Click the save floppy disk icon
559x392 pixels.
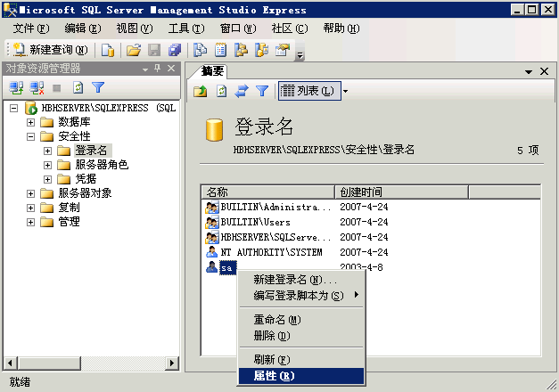pos(154,50)
